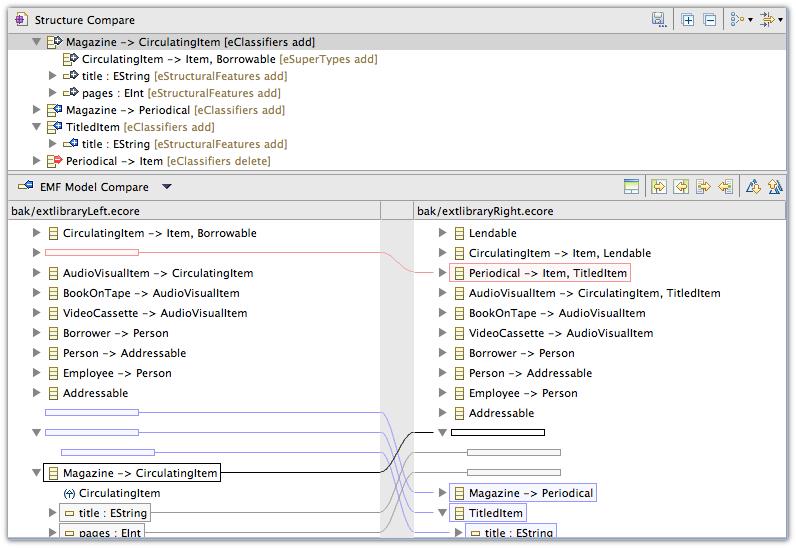Viewport: 796px width, 548px height.
Task: Click the red placeholder box in left model
Action: point(92,252)
